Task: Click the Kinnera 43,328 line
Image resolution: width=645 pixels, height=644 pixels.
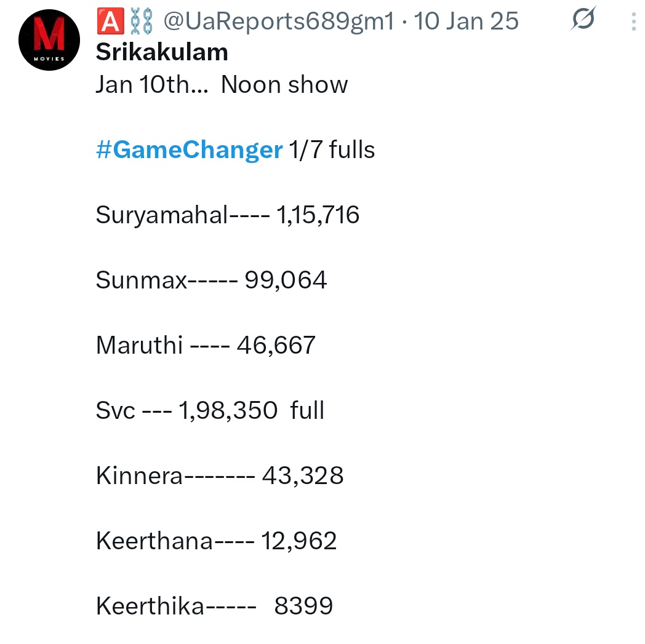Action: pyautogui.click(x=220, y=475)
